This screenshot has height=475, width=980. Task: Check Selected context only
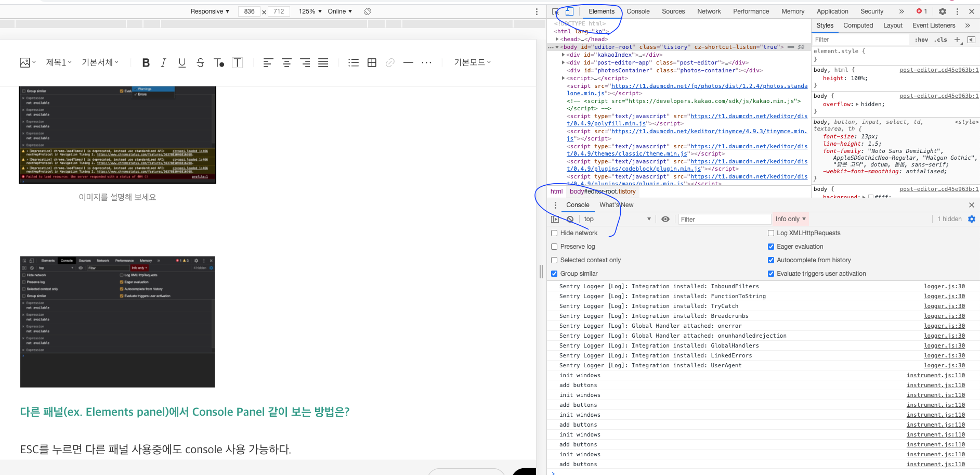pyautogui.click(x=554, y=260)
